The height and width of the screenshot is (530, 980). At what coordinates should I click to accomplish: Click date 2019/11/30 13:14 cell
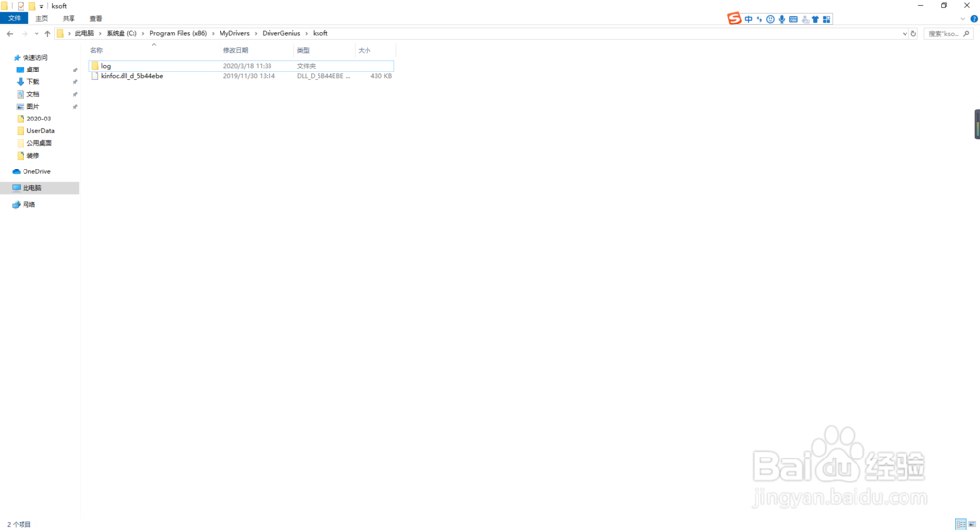point(249,76)
